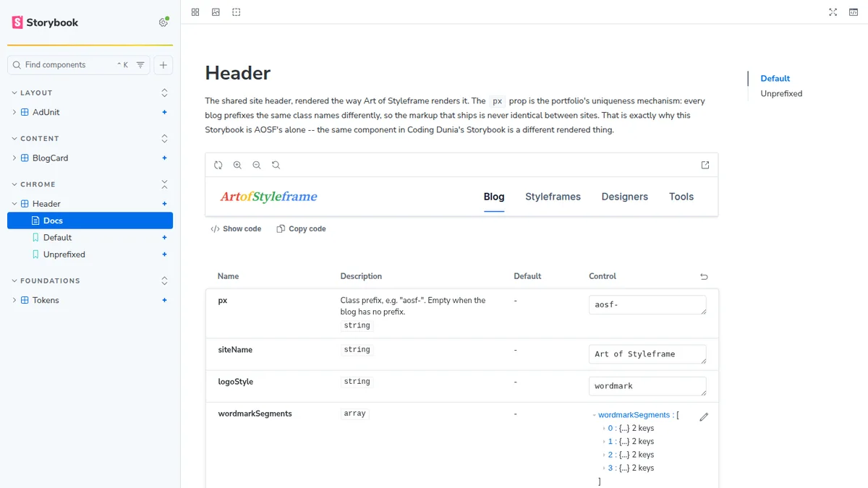Image resolution: width=868 pixels, height=488 pixels.
Task: Collapse the FOUNDATIONS section
Action: [x=46, y=281]
